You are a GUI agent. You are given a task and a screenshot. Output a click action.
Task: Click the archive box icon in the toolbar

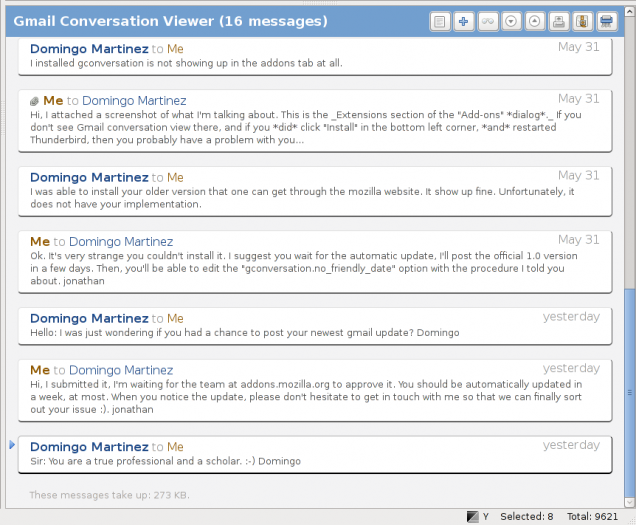point(582,22)
